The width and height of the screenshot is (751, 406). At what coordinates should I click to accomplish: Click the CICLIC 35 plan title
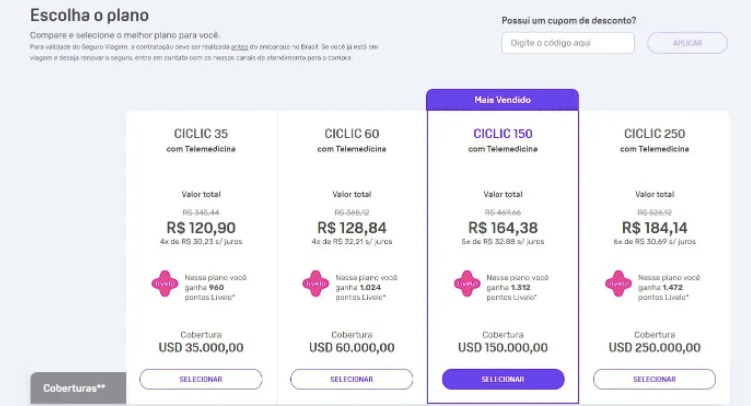pyautogui.click(x=201, y=134)
